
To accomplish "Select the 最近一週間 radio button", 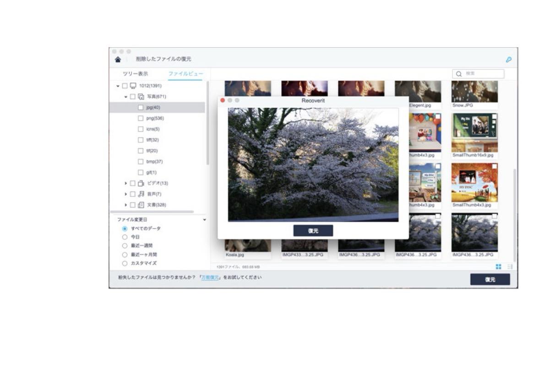I will coord(125,245).
